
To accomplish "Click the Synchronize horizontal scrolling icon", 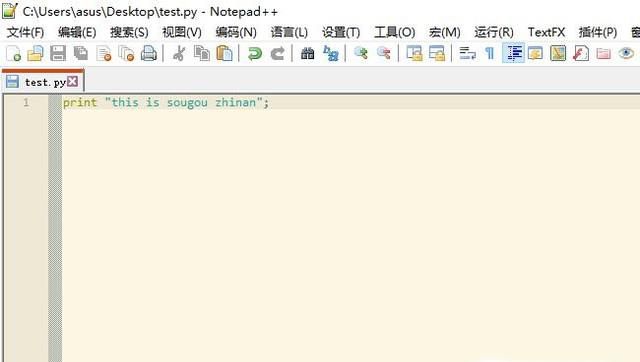I will [x=437, y=53].
